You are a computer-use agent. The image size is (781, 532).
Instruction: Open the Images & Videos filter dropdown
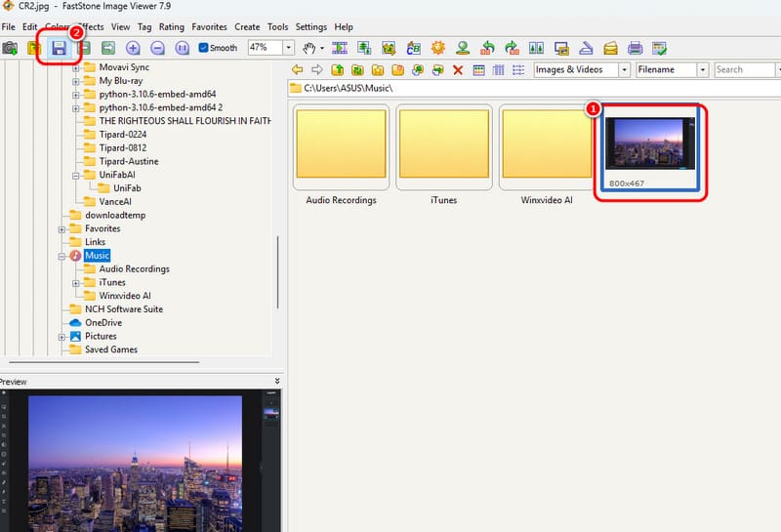624,69
